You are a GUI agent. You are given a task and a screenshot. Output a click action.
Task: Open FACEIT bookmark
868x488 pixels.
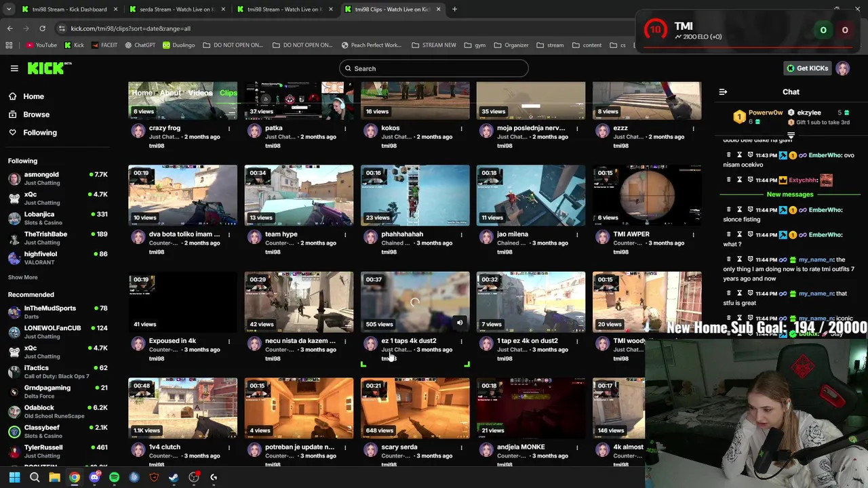coord(104,45)
